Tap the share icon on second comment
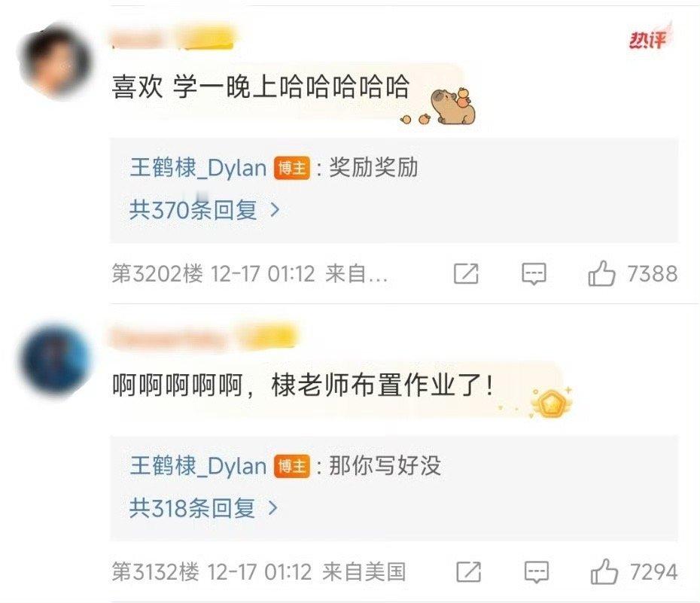The height and width of the screenshot is (603, 700). (469, 571)
